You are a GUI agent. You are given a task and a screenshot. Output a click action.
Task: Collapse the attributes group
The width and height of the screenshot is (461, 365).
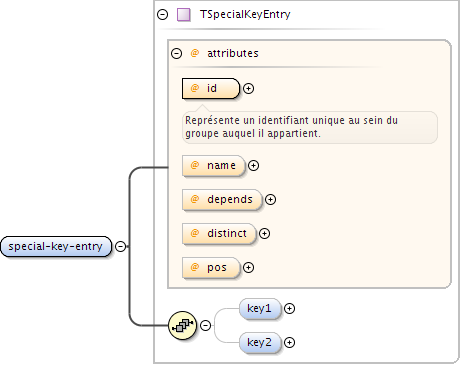[176, 53]
